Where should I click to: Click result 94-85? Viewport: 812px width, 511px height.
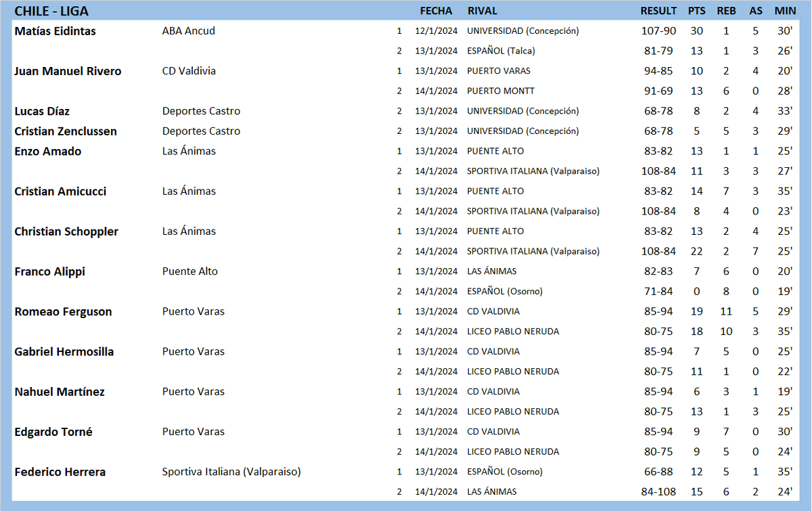tap(658, 71)
